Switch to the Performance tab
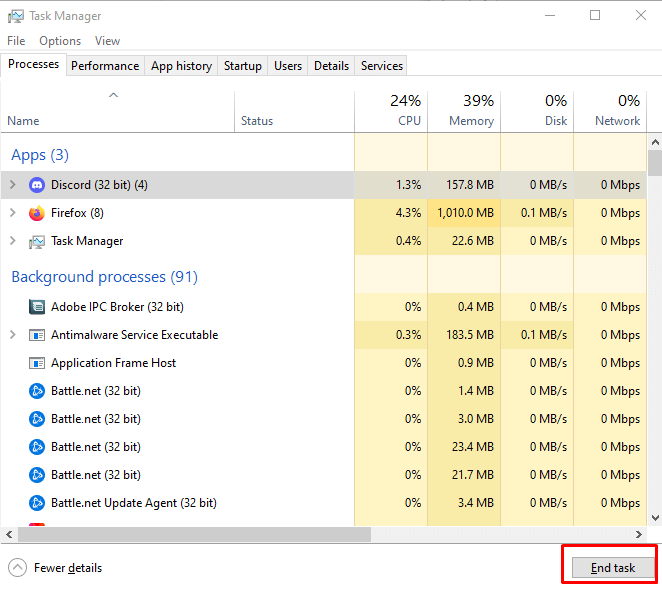 click(105, 66)
